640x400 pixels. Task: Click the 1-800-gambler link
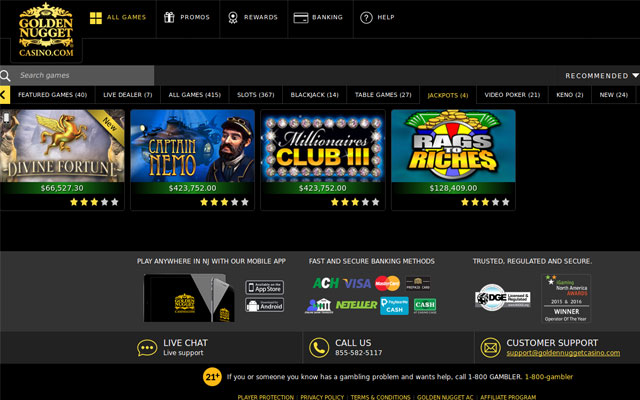(x=549, y=377)
